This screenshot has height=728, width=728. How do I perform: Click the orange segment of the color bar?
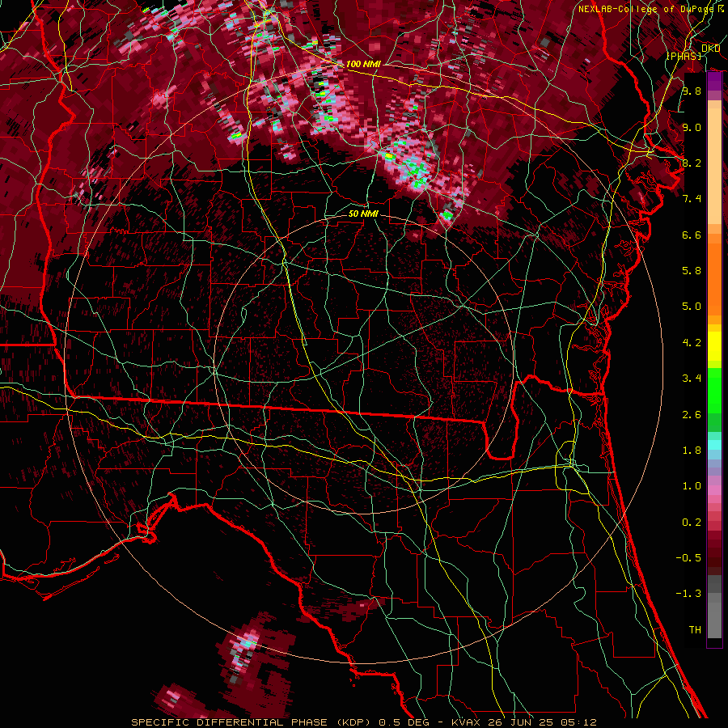(x=714, y=278)
